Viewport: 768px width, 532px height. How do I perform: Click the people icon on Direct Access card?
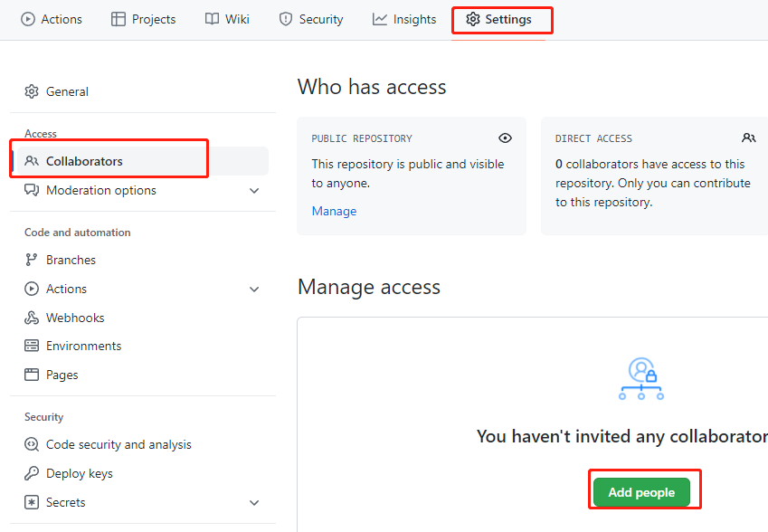click(748, 138)
